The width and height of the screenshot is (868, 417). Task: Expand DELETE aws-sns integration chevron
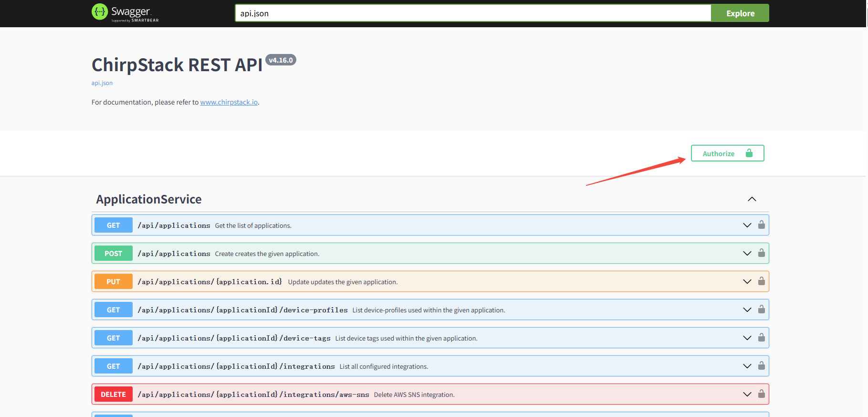coord(747,394)
